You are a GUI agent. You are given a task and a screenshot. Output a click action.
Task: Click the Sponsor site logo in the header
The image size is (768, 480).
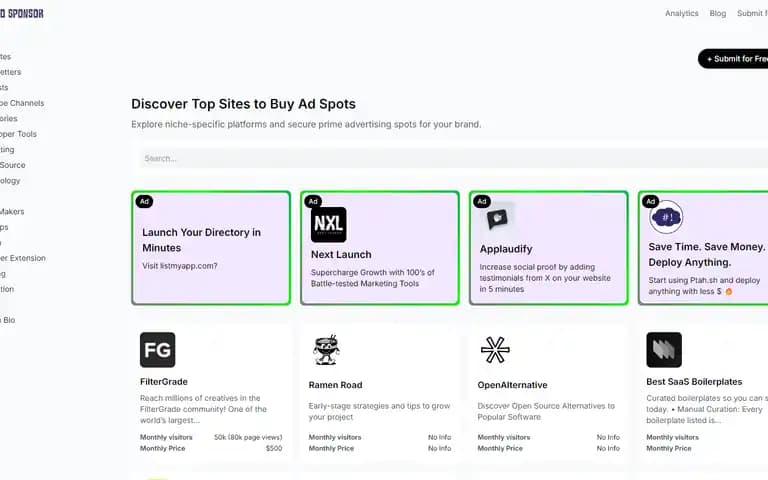[x=22, y=13]
